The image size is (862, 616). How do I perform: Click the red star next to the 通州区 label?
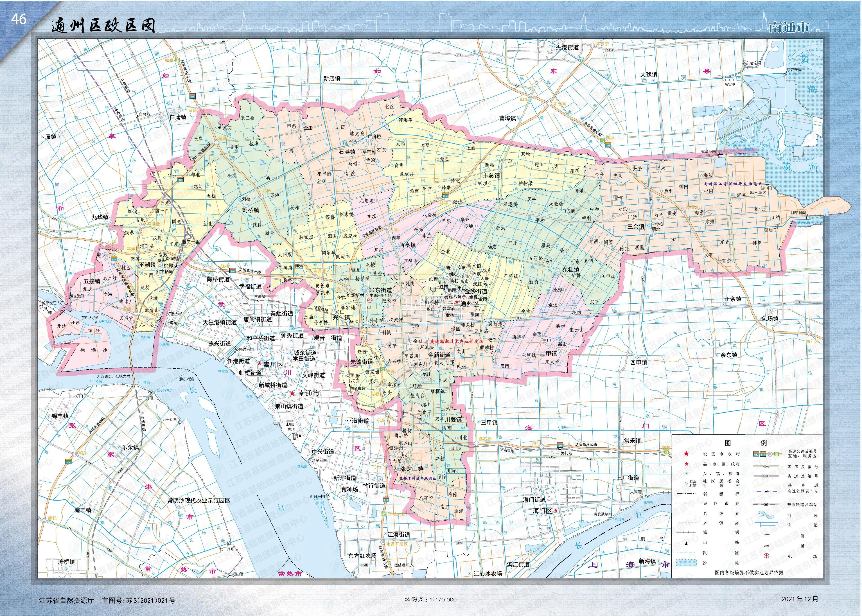(x=457, y=302)
